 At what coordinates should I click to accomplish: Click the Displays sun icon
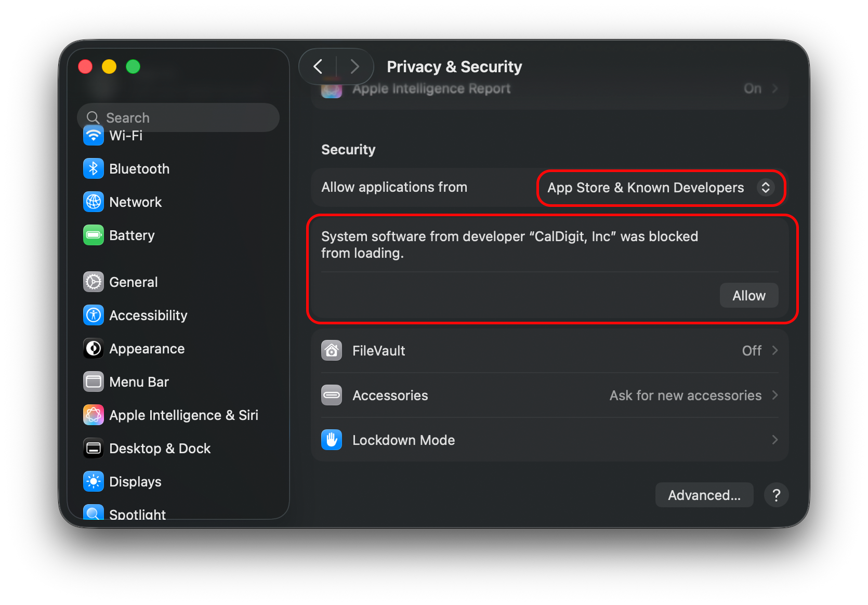(94, 482)
